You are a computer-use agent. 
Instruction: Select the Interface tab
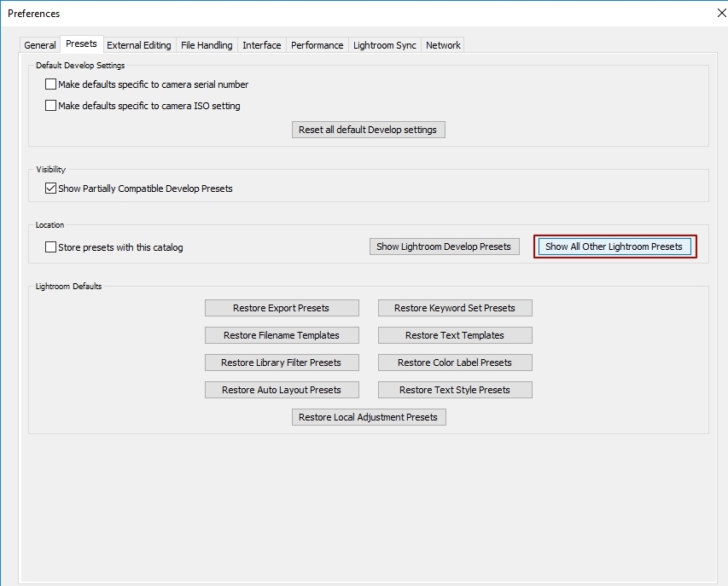tap(261, 45)
